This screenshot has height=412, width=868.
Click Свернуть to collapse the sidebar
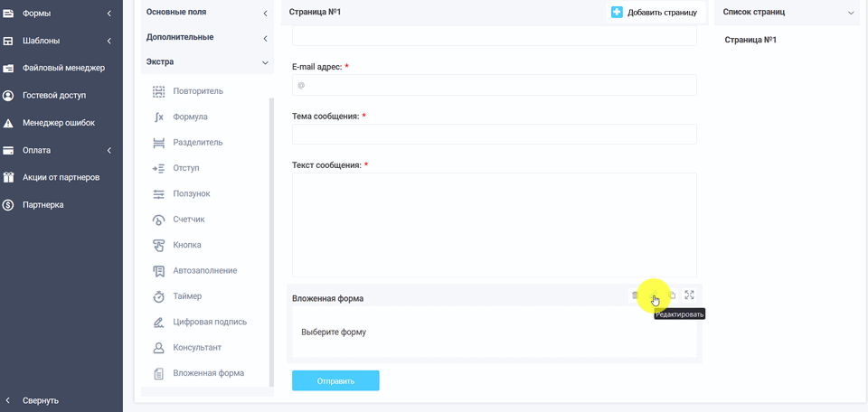(40, 400)
